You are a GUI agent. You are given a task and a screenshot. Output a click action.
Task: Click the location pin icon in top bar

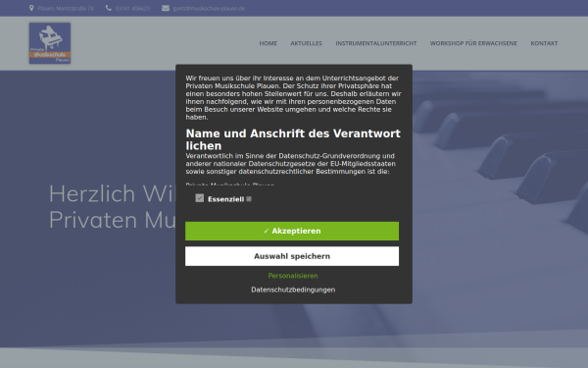[31, 8]
